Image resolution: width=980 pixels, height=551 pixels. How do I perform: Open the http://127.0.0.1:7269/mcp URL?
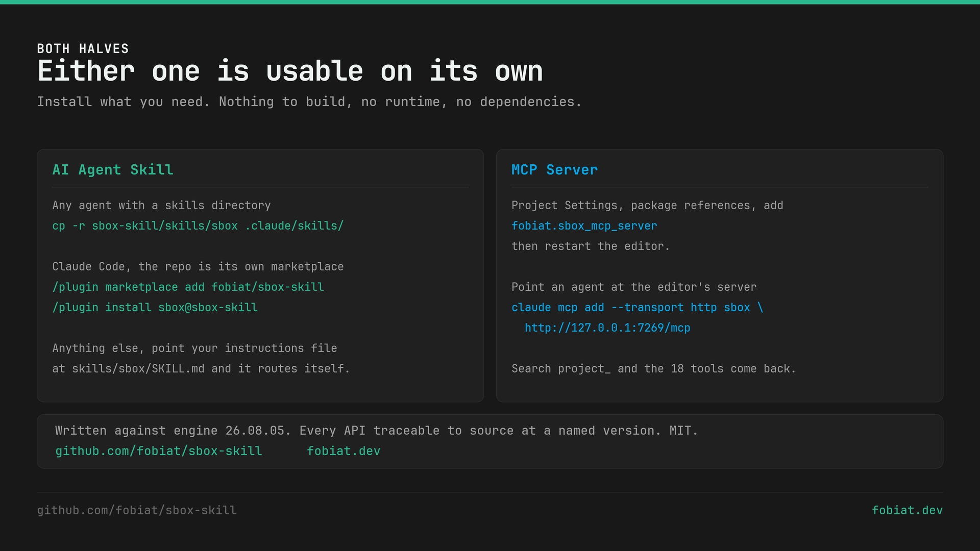[607, 328]
